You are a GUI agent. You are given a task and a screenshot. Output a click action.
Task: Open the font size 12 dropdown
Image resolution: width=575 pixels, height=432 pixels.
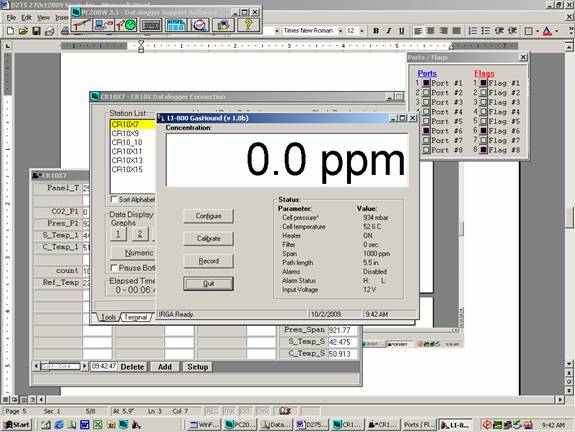tap(362, 31)
